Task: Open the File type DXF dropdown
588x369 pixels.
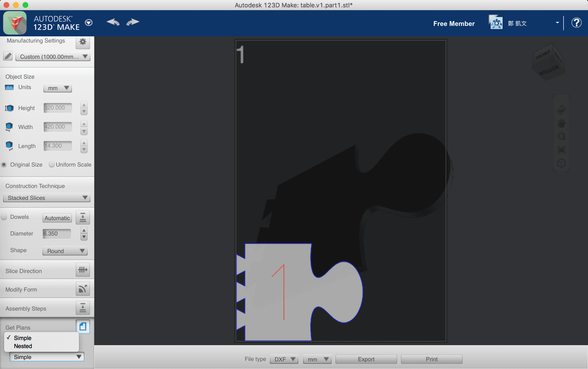Action: tap(284, 359)
